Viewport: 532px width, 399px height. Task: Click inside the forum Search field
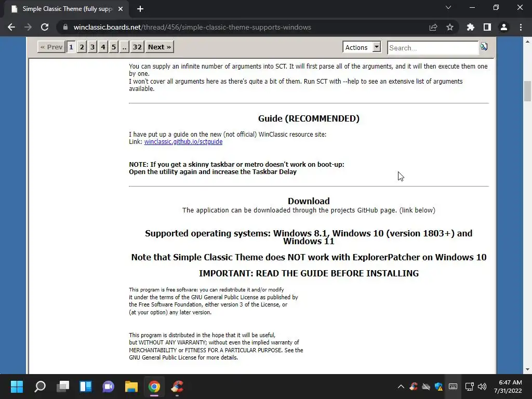point(433,48)
